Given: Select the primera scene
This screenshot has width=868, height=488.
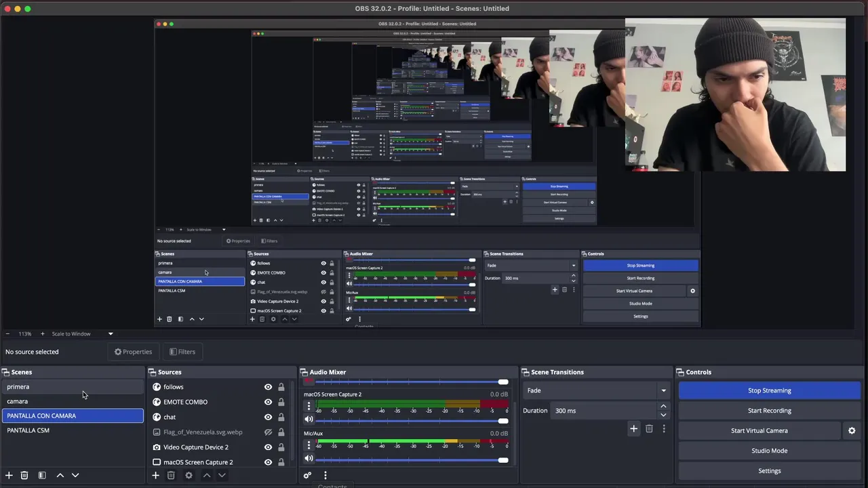Looking at the screenshot, I should click(72, 387).
